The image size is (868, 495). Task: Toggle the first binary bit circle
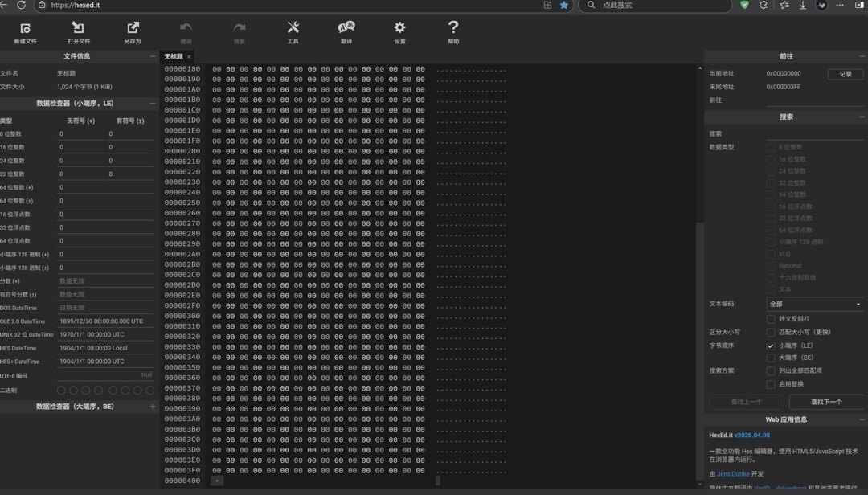tap(61, 391)
